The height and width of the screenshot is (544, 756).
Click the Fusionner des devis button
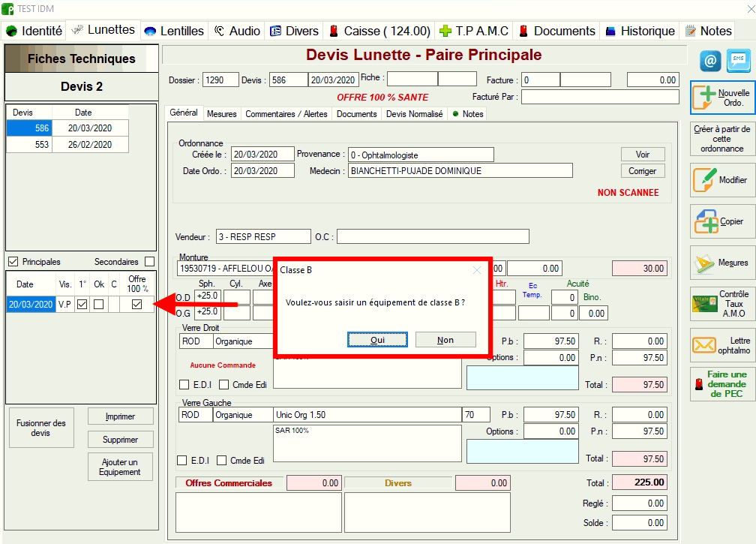[x=41, y=428]
